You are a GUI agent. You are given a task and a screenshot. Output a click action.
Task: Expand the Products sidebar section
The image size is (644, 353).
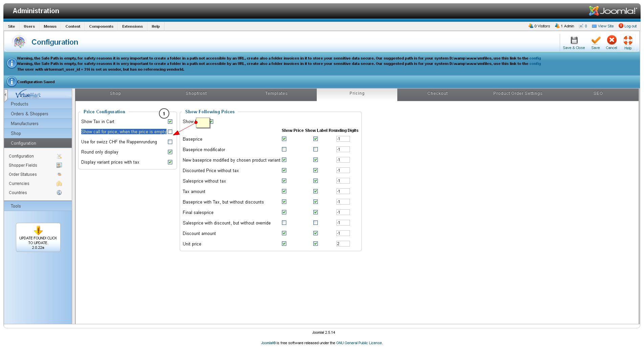pos(20,104)
